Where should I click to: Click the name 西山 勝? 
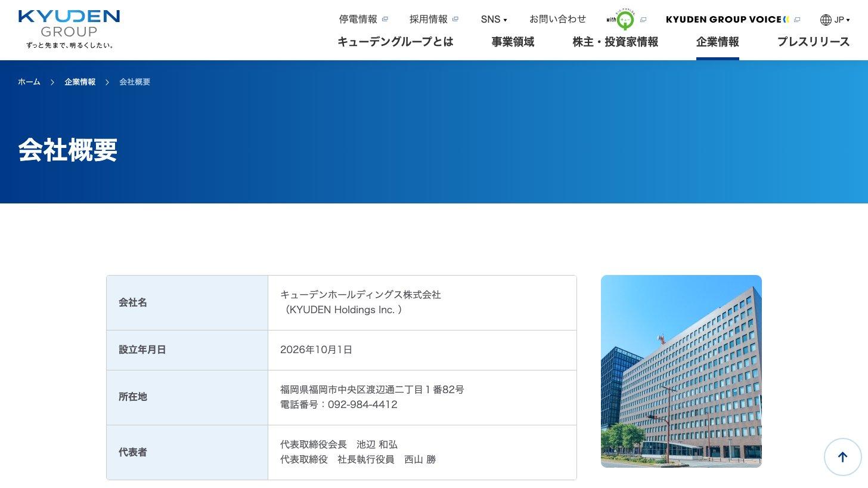tap(420, 459)
